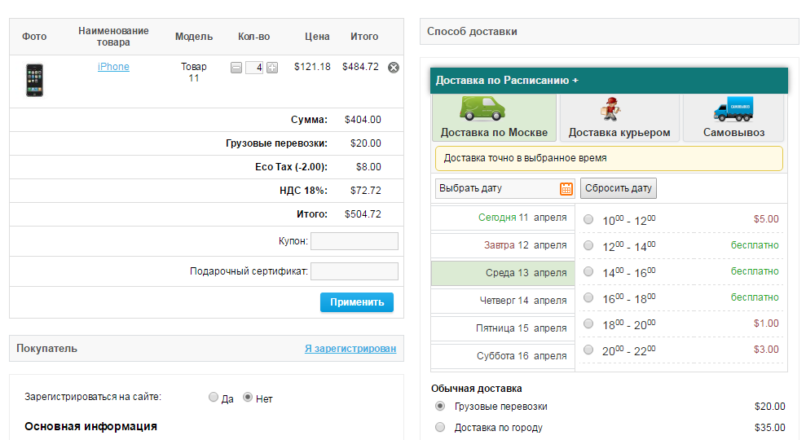The height and width of the screenshot is (440, 806).
Task: Click the $5.00 price for 10-12 slot
Action: click(766, 219)
